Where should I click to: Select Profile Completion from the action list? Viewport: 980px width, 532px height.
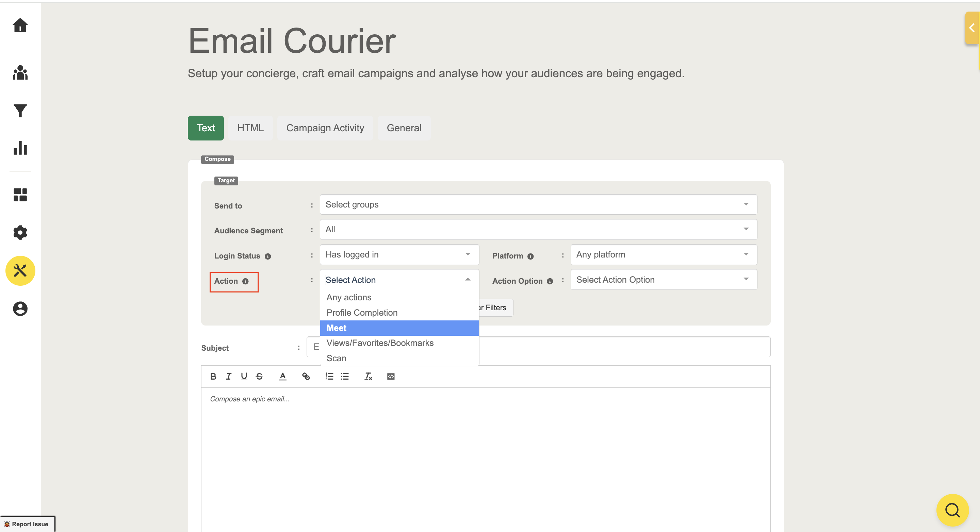point(362,313)
